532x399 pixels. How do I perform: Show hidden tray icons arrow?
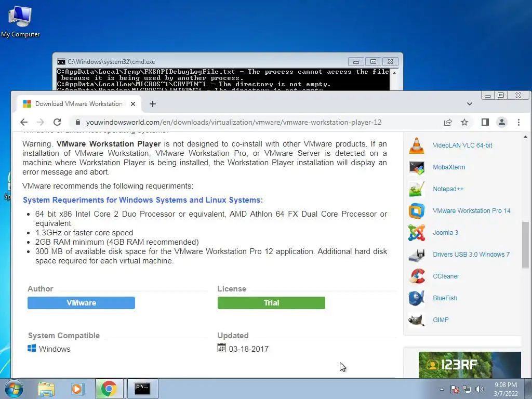pyautogui.click(x=442, y=389)
